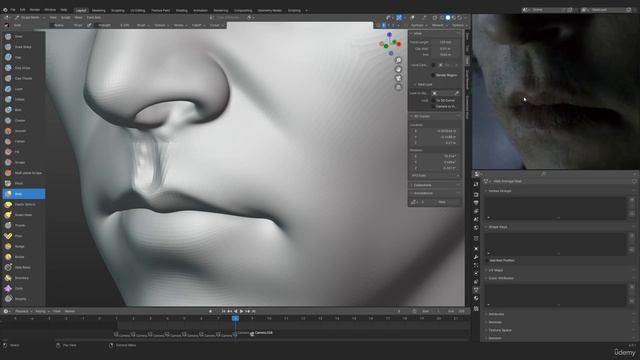Select the Smooth brush

point(24,131)
